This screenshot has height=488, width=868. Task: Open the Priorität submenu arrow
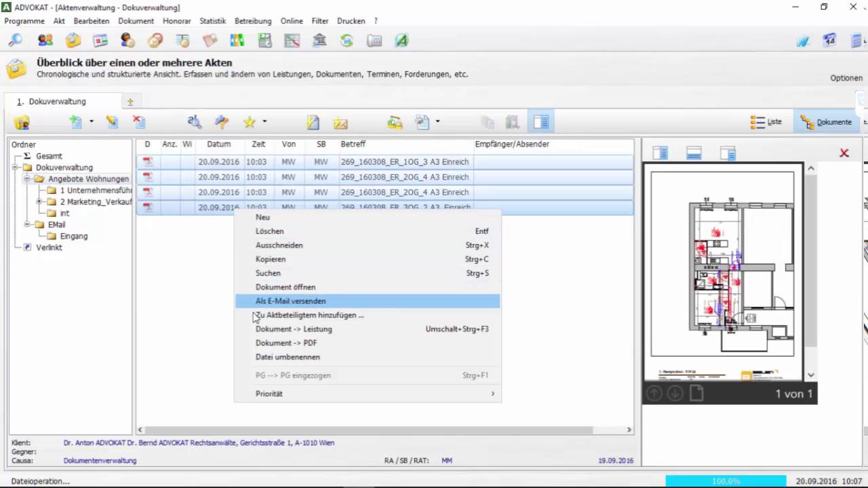click(x=493, y=394)
